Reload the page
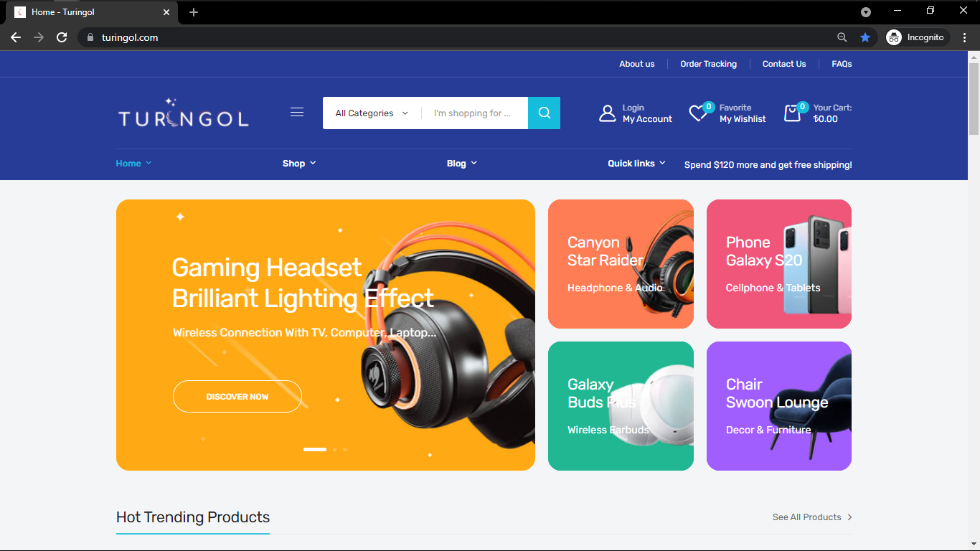 [62, 37]
